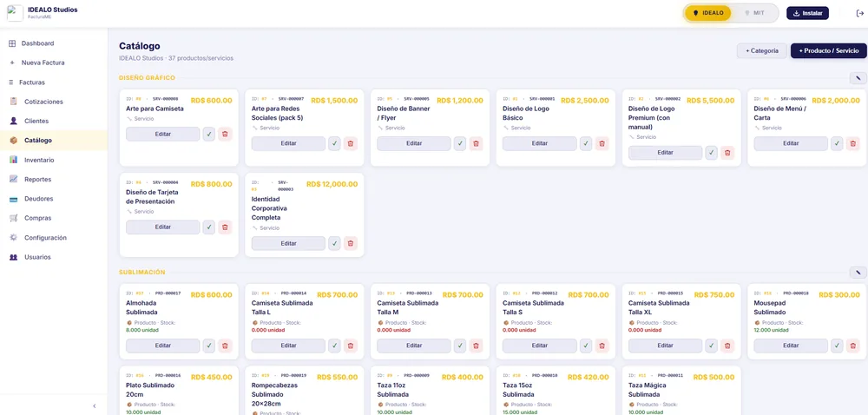Click + Producto / Servicio button
The height and width of the screenshot is (415, 868).
coord(829,50)
